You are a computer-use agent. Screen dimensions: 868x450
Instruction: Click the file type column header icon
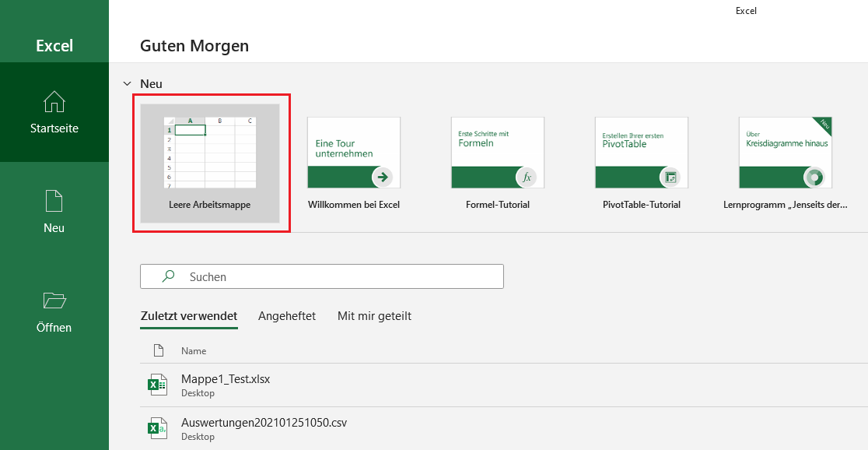click(159, 350)
